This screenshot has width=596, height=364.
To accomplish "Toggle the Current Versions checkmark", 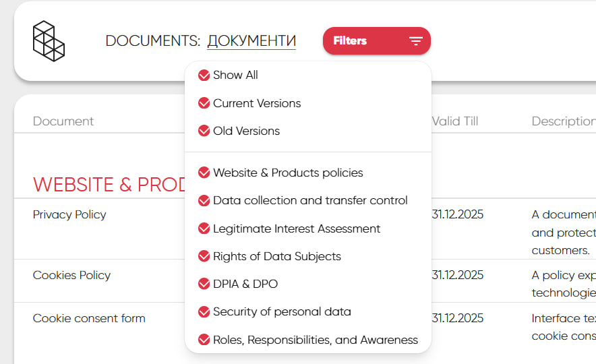I will tap(204, 103).
